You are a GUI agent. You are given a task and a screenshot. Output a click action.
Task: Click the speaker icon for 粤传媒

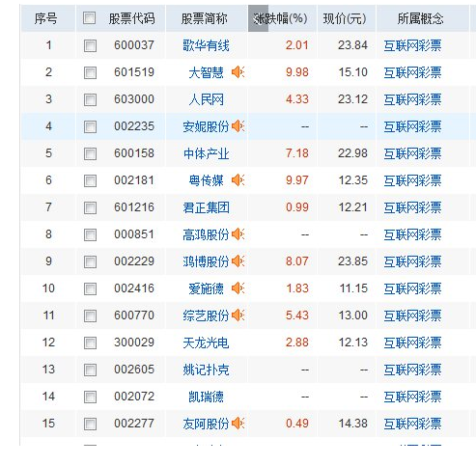238,180
